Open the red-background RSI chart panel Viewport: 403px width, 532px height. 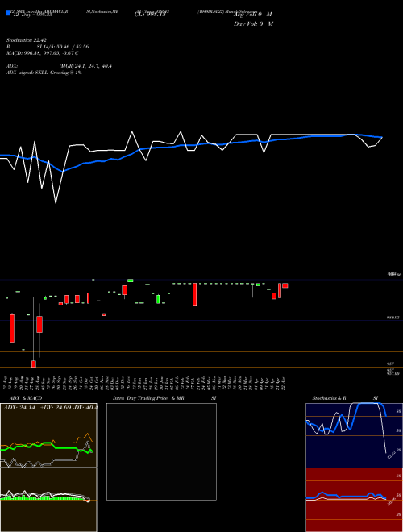(x=354, y=500)
